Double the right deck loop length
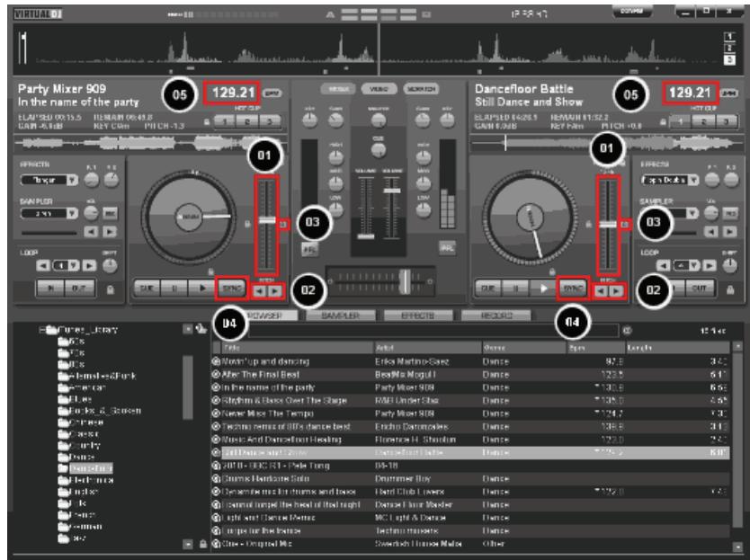 [x=710, y=265]
